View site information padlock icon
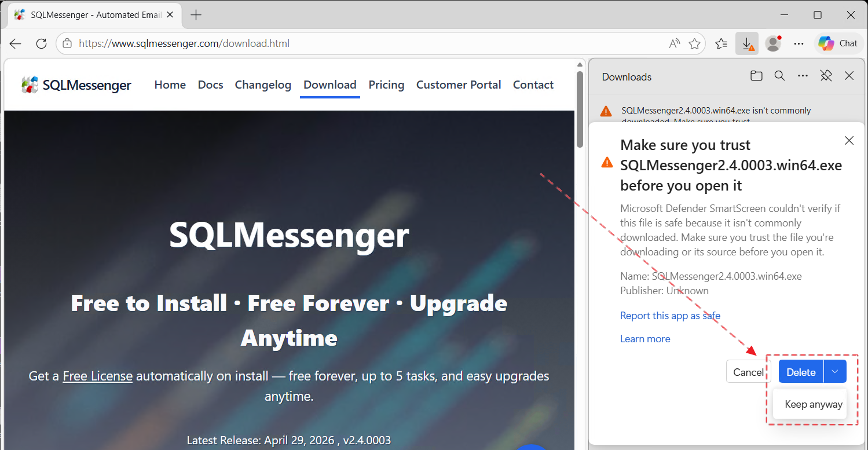Viewport: 868px width, 450px height. click(x=67, y=43)
